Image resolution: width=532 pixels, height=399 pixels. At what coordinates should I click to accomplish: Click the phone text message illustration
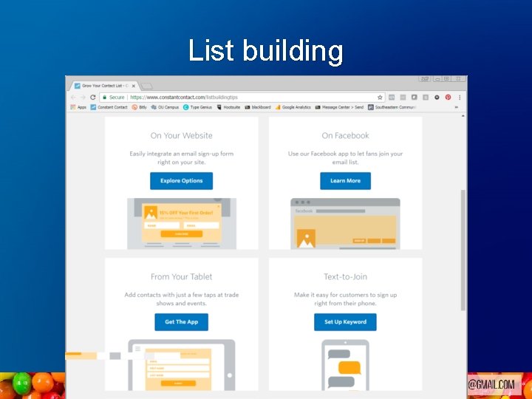345,365
